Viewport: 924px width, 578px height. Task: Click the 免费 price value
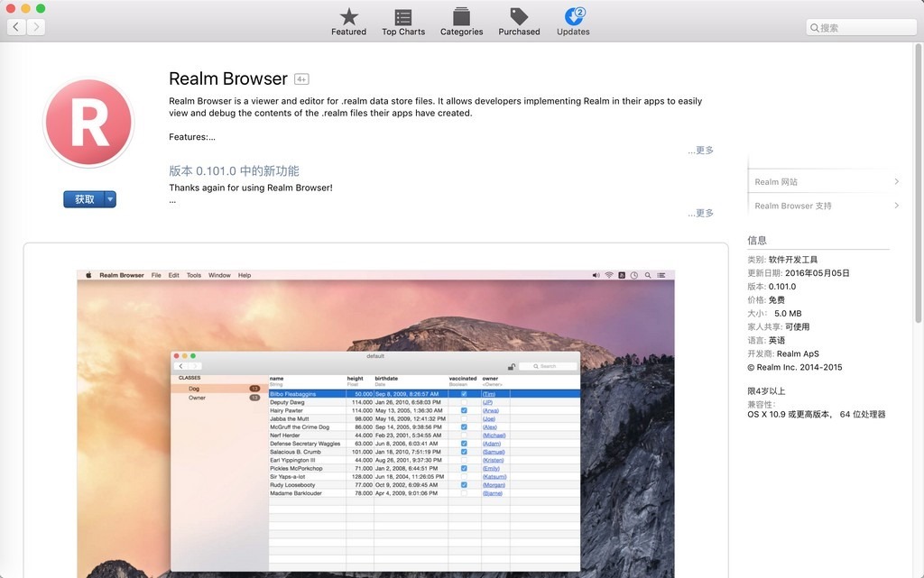(777, 300)
